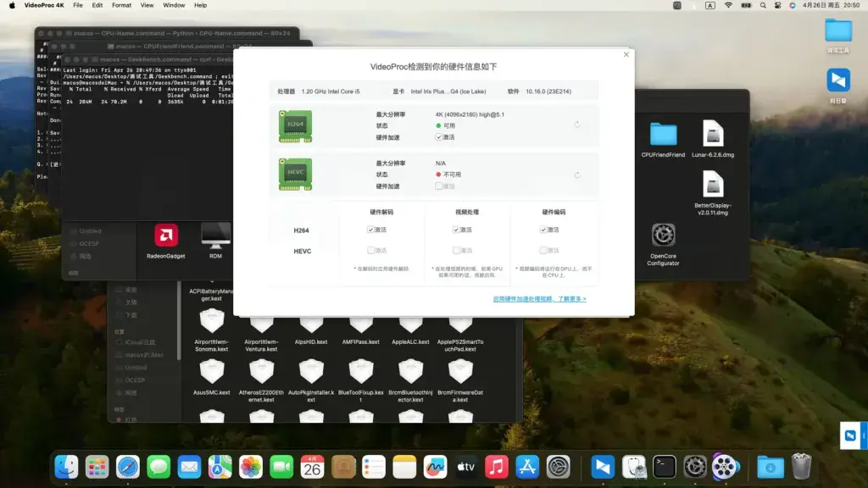Open Downloads folder in the Dock
868x488 pixels.
pyautogui.click(x=770, y=467)
